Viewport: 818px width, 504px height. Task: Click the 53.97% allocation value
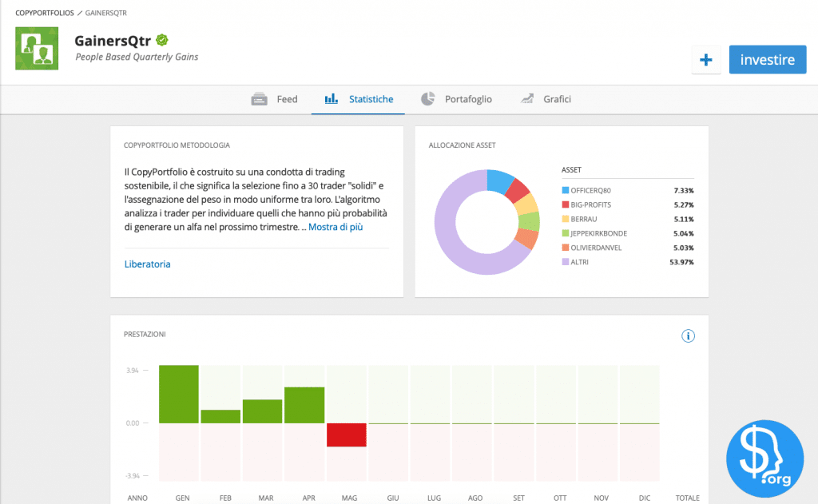click(x=681, y=262)
